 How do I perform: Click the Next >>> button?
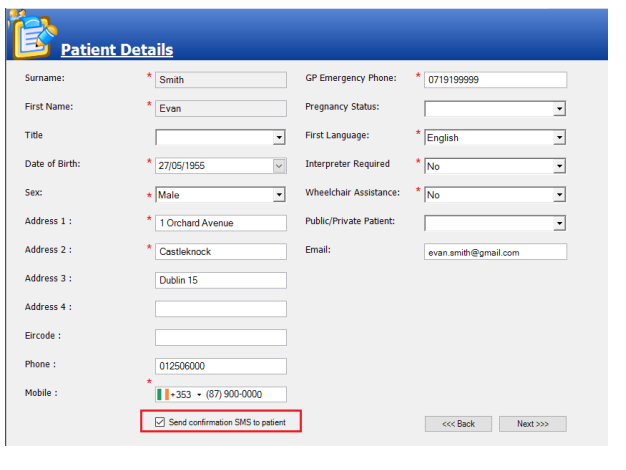532,424
